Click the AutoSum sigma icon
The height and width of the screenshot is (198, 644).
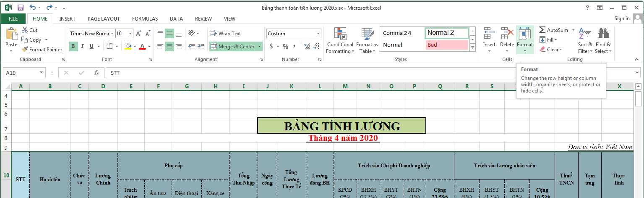pos(542,30)
